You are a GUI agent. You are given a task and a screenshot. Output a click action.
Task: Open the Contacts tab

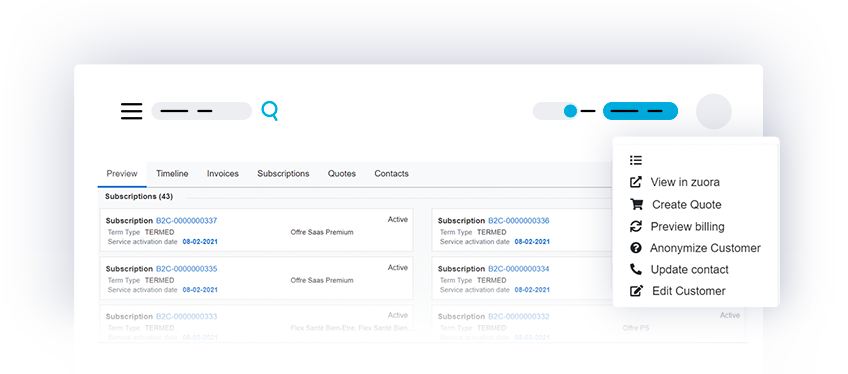coord(392,173)
